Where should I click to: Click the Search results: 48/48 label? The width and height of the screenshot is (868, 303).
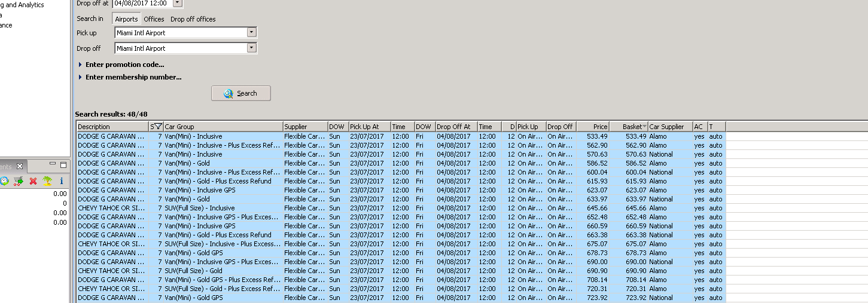pos(111,114)
